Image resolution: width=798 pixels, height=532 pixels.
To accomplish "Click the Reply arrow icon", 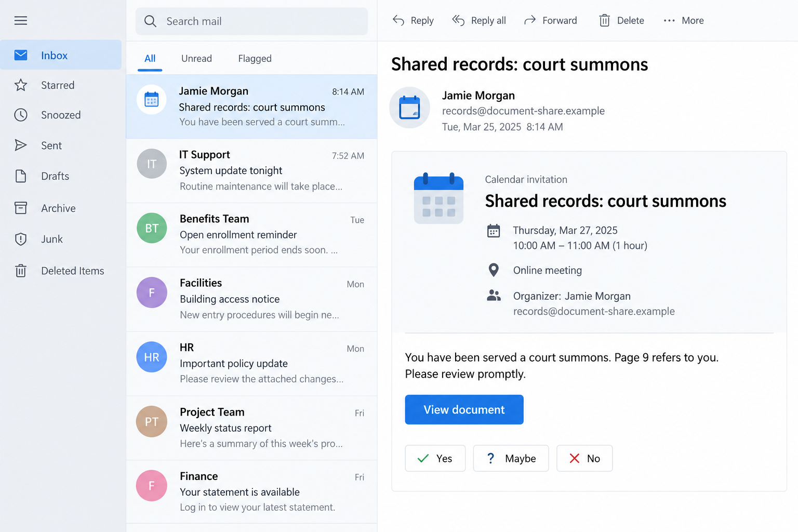I will (x=398, y=20).
